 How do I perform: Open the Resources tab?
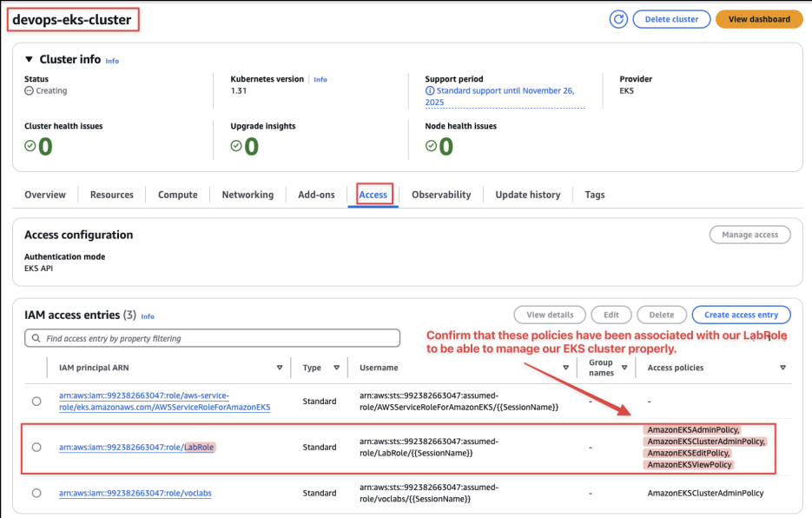tap(112, 195)
